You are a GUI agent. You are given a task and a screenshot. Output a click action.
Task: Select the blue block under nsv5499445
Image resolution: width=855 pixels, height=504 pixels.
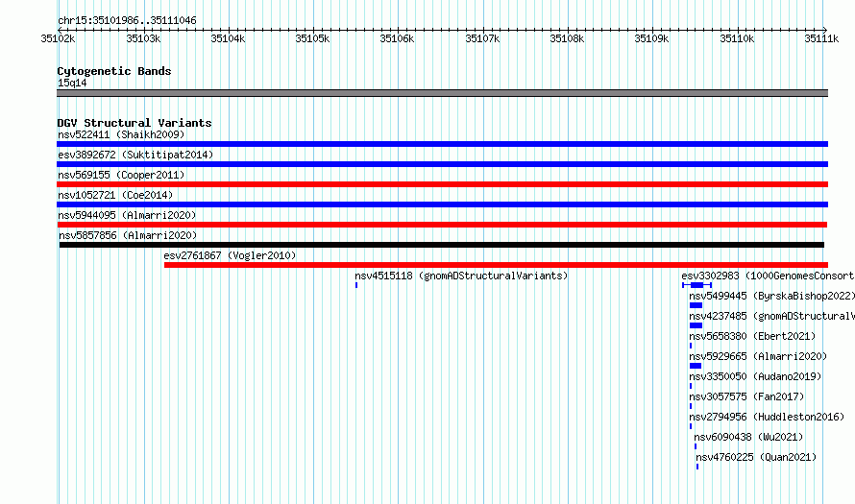pos(696,305)
